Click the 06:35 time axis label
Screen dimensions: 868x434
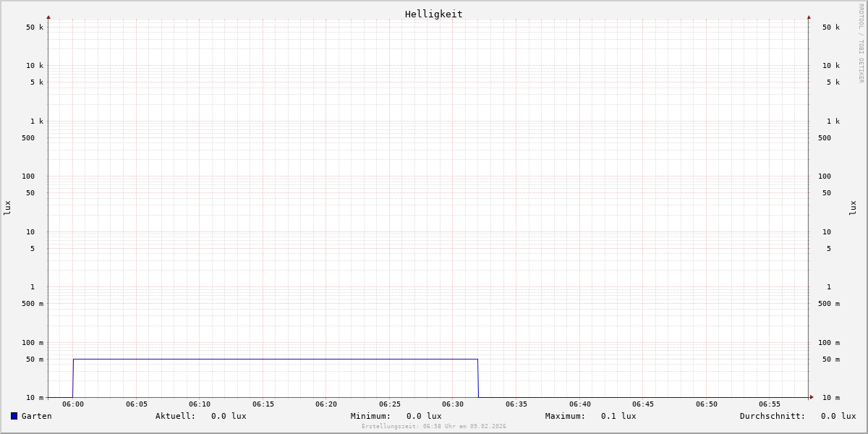516,404
